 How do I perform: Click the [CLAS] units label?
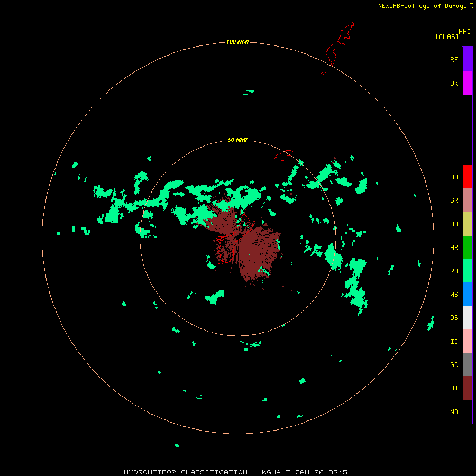point(447,36)
